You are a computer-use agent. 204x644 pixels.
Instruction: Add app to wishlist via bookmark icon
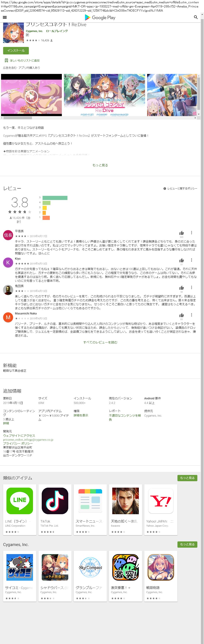[x=6, y=60]
